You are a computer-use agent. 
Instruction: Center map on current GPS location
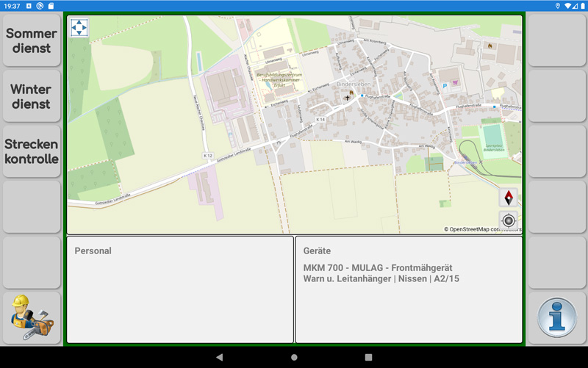(x=509, y=220)
